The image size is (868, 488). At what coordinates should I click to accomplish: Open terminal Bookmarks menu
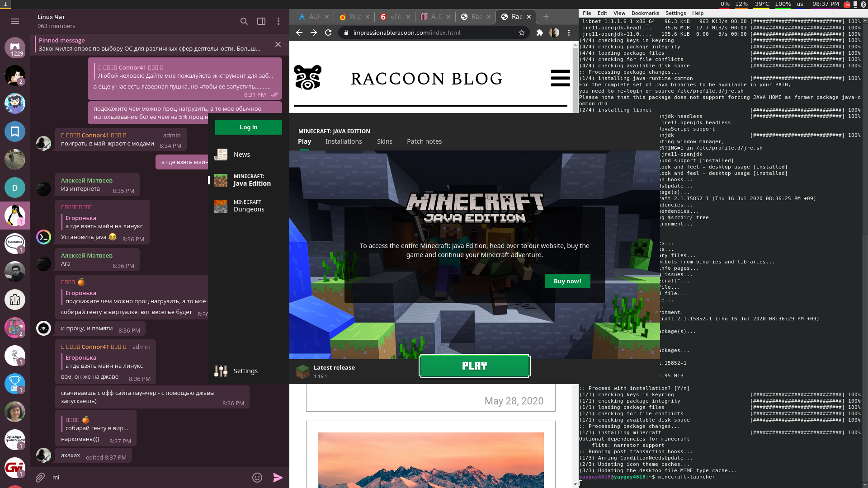[x=645, y=13]
